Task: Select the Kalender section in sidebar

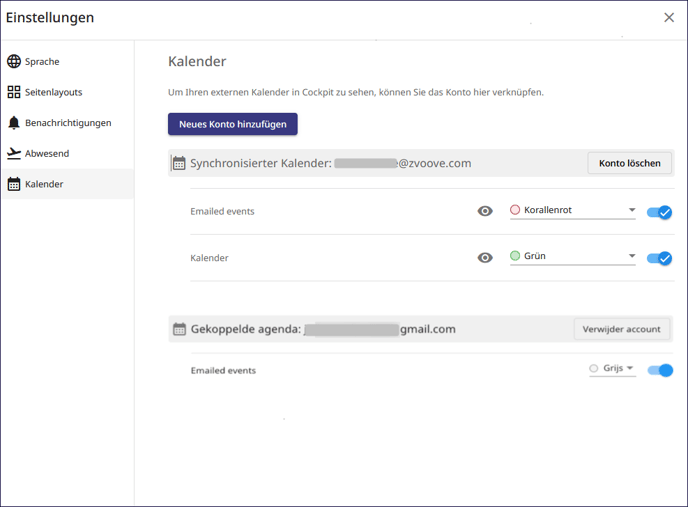Action: pos(68,184)
